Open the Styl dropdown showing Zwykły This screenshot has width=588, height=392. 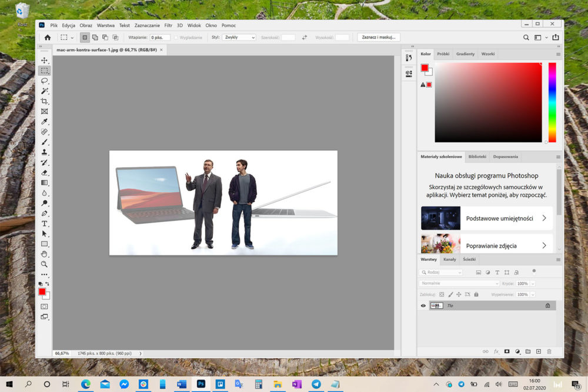(x=239, y=37)
